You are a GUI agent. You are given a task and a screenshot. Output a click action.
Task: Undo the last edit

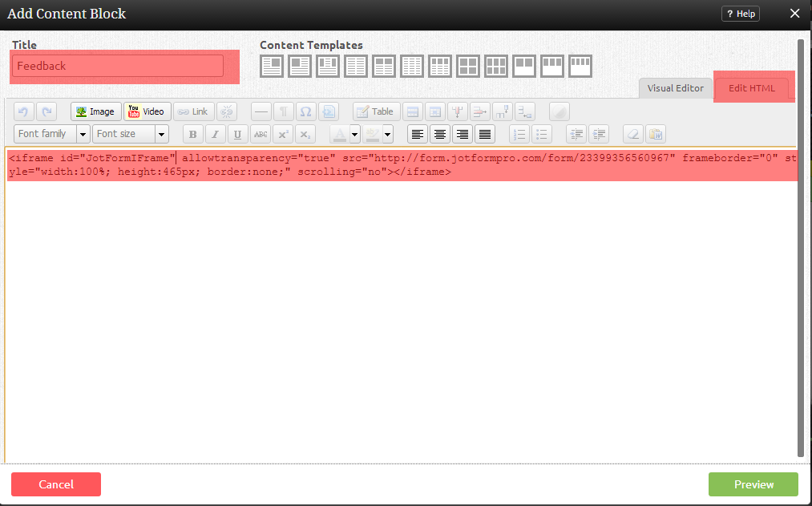click(23, 111)
